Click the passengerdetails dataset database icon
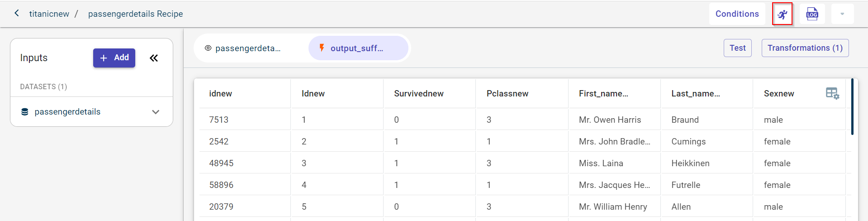Screen dimensions: 868x221 point(25,112)
